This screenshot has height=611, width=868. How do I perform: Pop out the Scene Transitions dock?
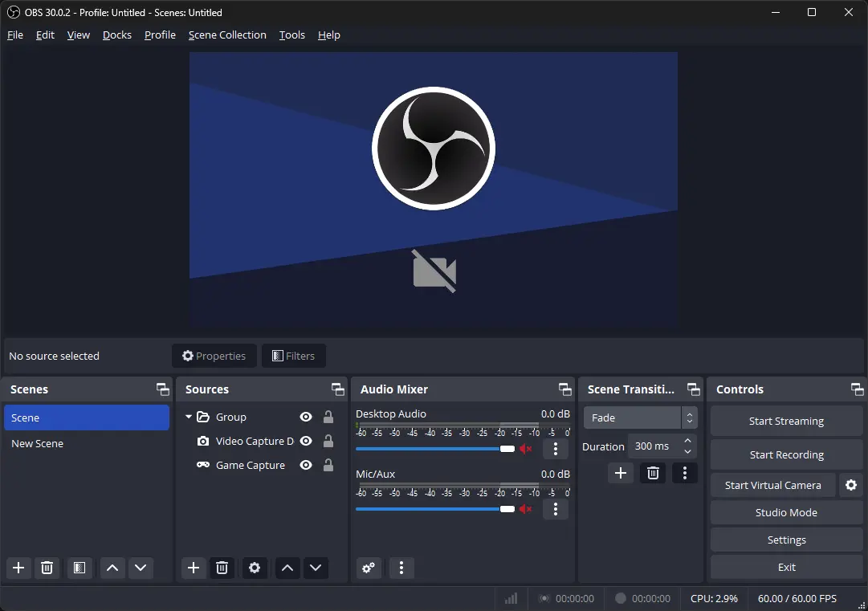[x=694, y=389]
